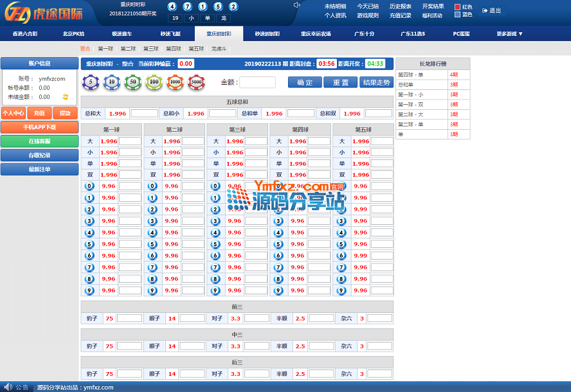Viewport: 571px width, 392px height.
Task: Choose the 5000 value red chip
Action: pos(195,82)
